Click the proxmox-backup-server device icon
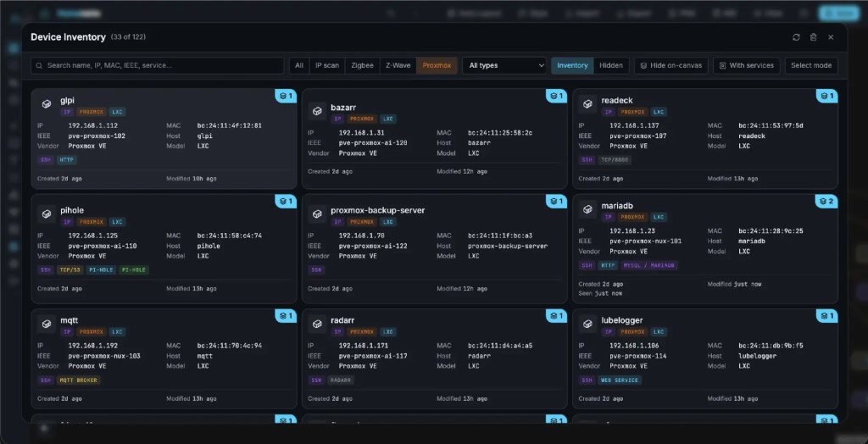This screenshot has height=444, width=868. tap(317, 214)
